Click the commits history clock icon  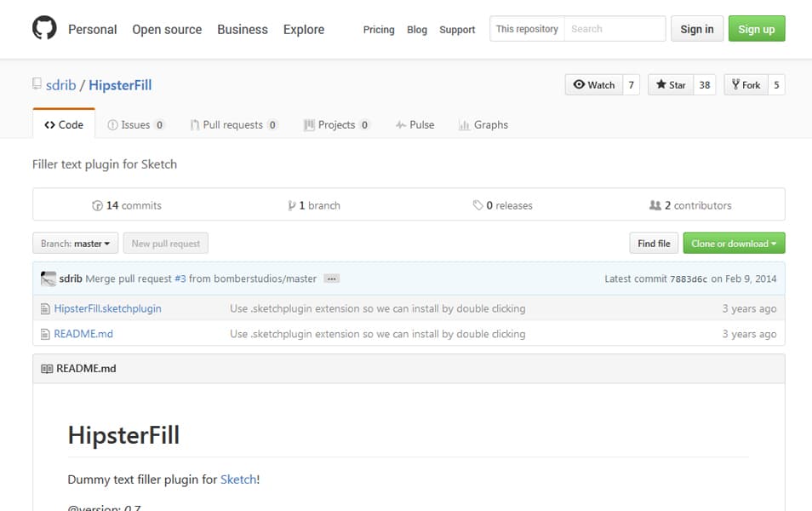pos(97,205)
